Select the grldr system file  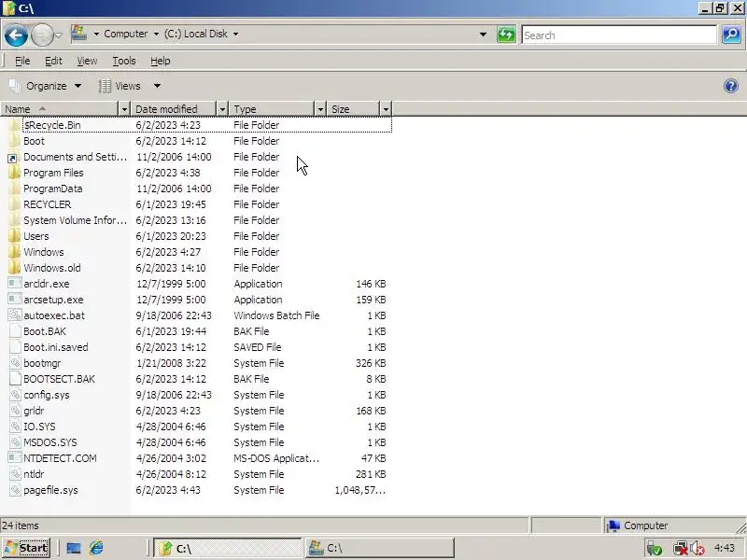coord(34,411)
